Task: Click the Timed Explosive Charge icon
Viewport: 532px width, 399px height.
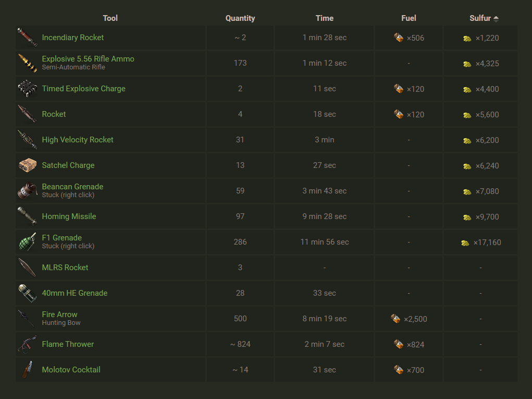Action: 27,89
